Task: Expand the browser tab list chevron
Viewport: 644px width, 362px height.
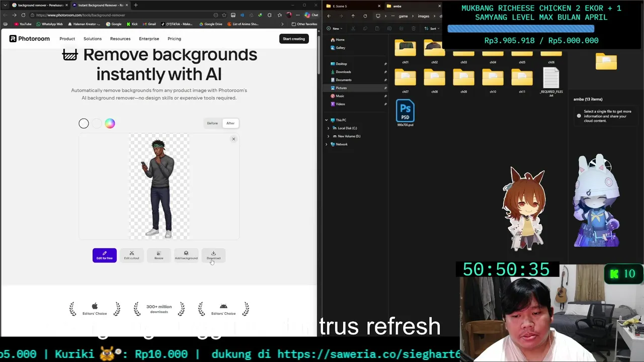Action: coord(5,5)
